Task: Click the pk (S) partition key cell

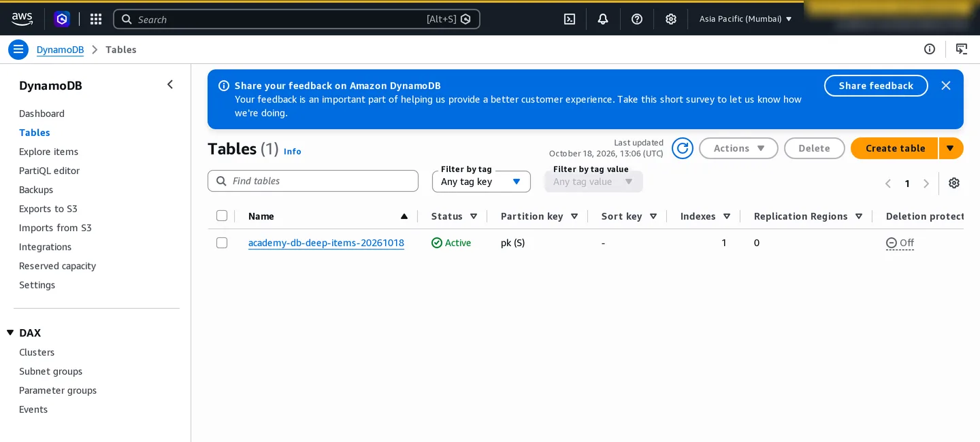Action: coord(512,243)
